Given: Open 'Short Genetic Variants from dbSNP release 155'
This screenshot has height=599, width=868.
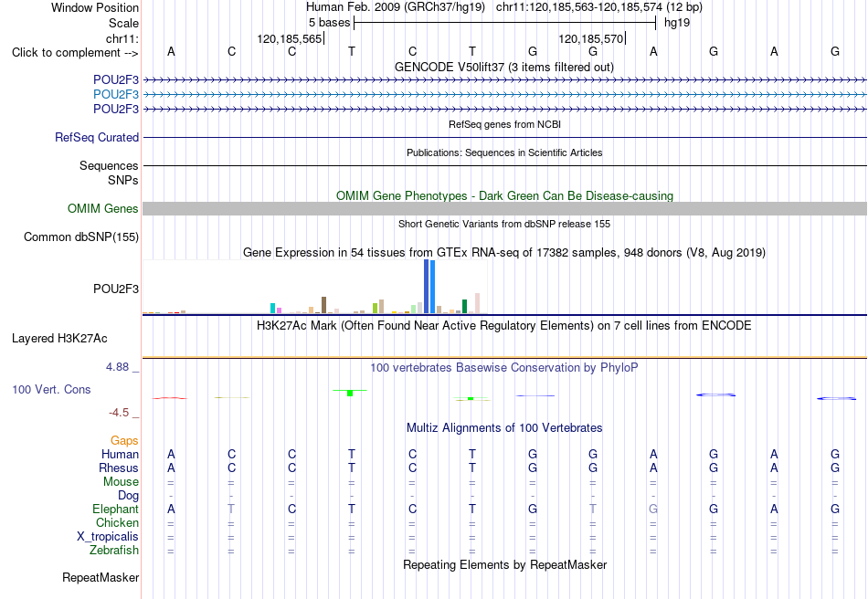Looking at the screenshot, I should [x=504, y=224].
